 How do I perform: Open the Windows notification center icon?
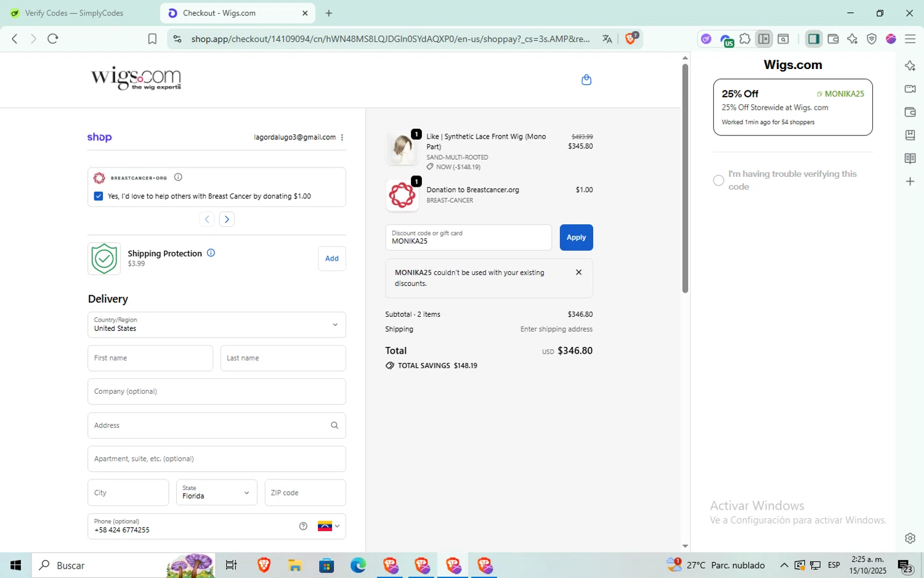(904, 566)
